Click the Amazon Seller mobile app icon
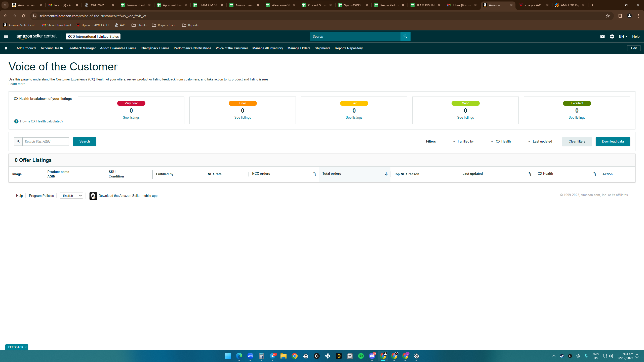This screenshot has width=644, height=362. (93, 196)
